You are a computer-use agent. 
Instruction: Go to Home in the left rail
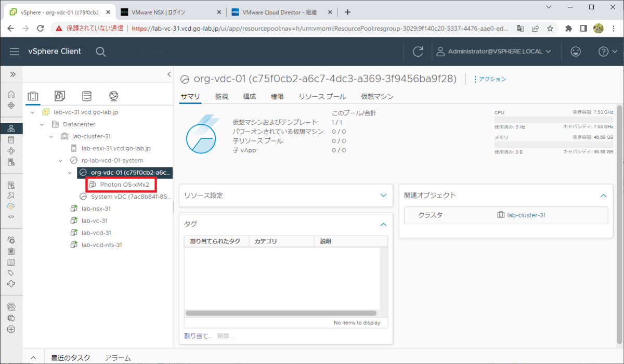[x=11, y=95]
